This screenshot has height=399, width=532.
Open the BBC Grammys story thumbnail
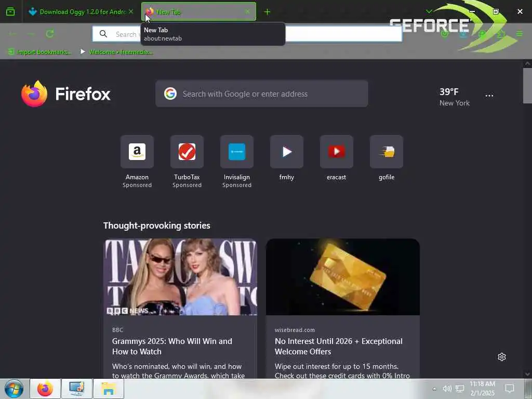pos(180,277)
